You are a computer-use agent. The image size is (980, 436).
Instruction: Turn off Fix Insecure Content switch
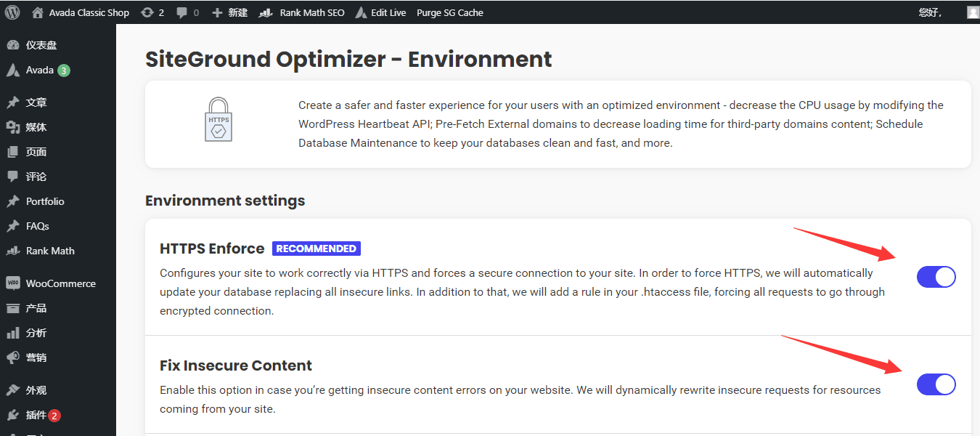coord(936,384)
